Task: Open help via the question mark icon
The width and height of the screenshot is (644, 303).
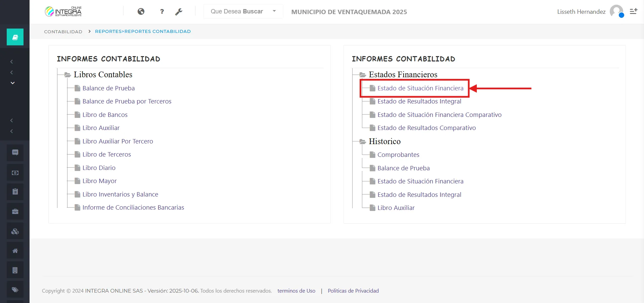Action: pyautogui.click(x=162, y=12)
